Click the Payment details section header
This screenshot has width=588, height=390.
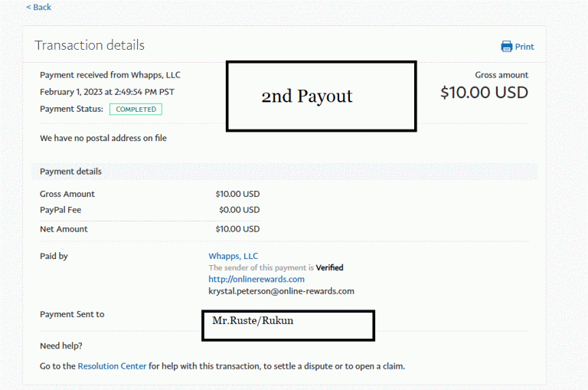pyautogui.click(x=70, y=172)
